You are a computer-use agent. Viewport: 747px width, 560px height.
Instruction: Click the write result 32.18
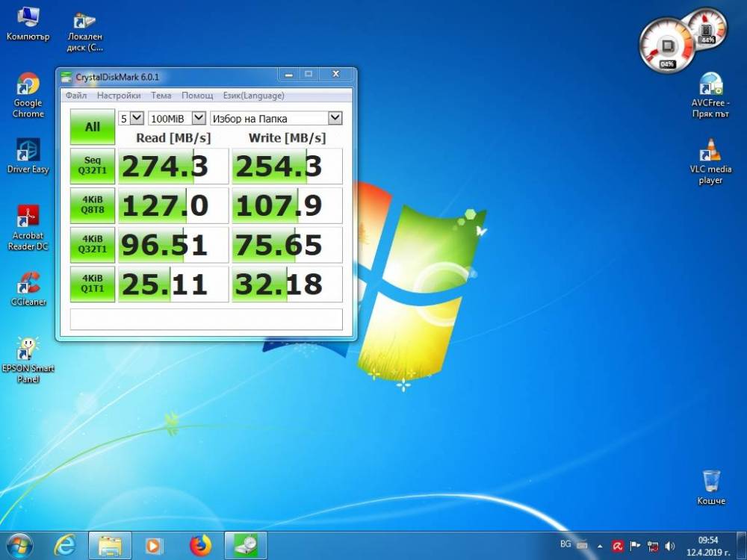tap(287, 284)
